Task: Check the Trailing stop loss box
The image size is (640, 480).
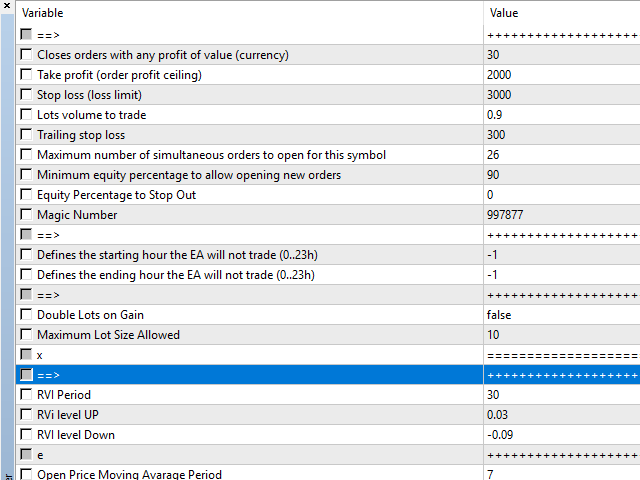Action: tap(26, 135)
